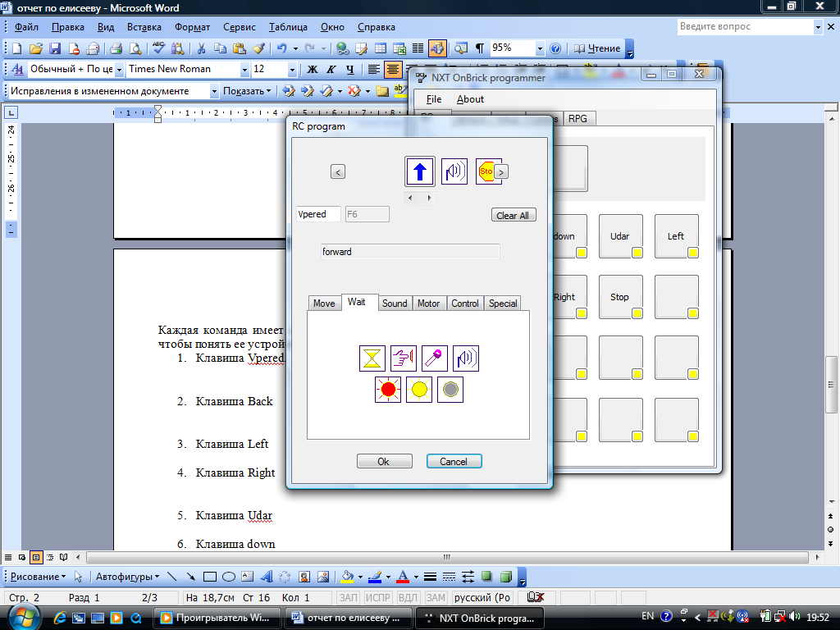Viewport: 840px width, 630px height.
Task: Click the Vpered name input field
Action: [318, 214]
